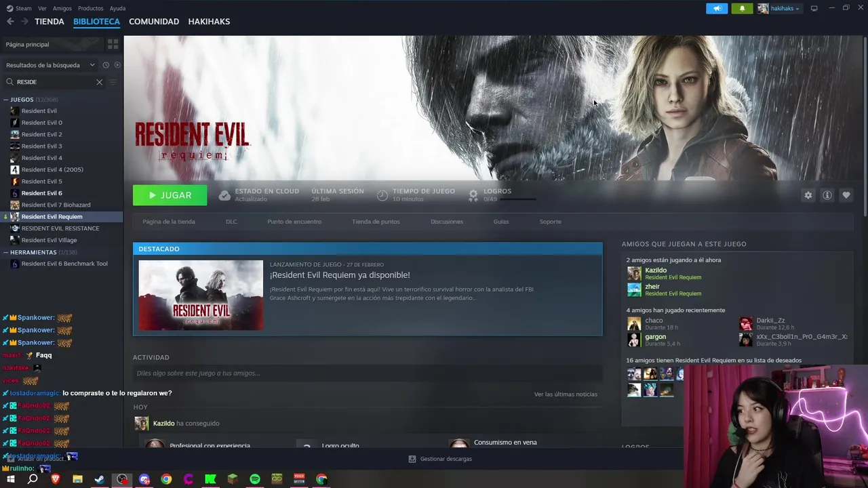The height and width of the screenshot is (488, 868).
Task: Go forward with the right arrow
Action: coord(24,22)
